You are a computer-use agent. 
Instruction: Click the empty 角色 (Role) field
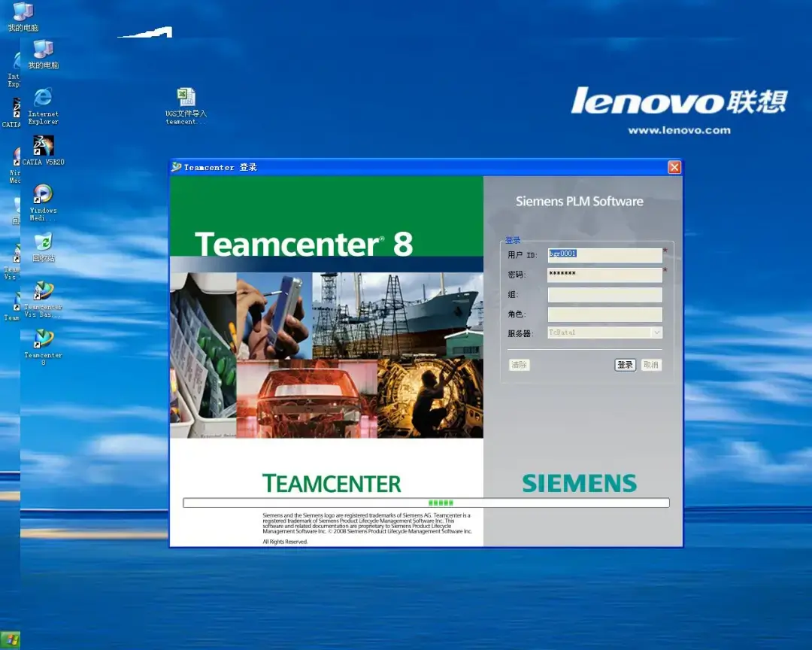(x=604, y=314)
